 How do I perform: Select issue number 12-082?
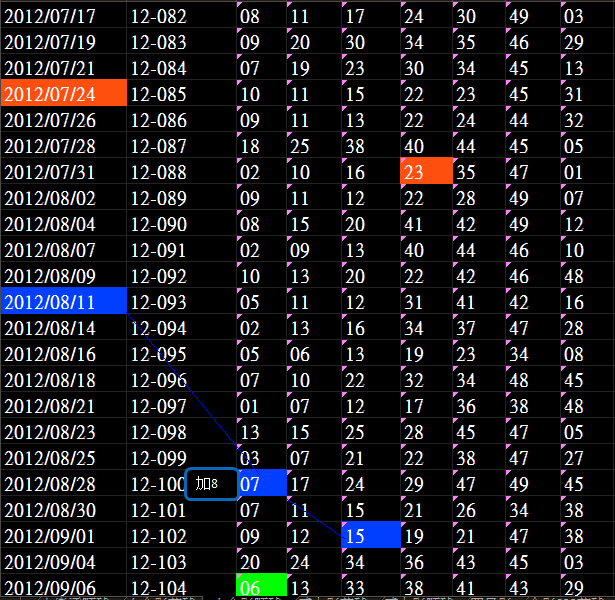(x=159, y=16)
